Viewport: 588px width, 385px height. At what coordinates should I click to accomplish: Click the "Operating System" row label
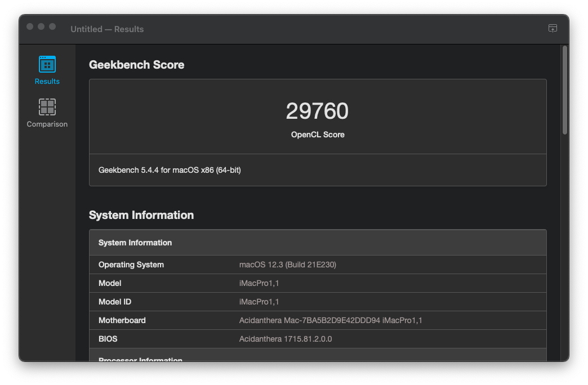tap(131, 265)
